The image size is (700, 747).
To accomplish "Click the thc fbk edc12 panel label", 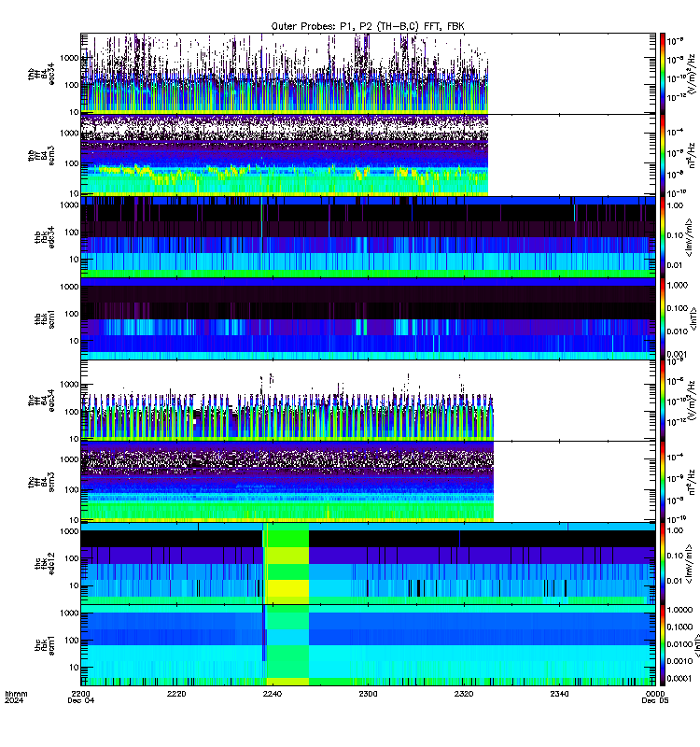I will [45, 564].
